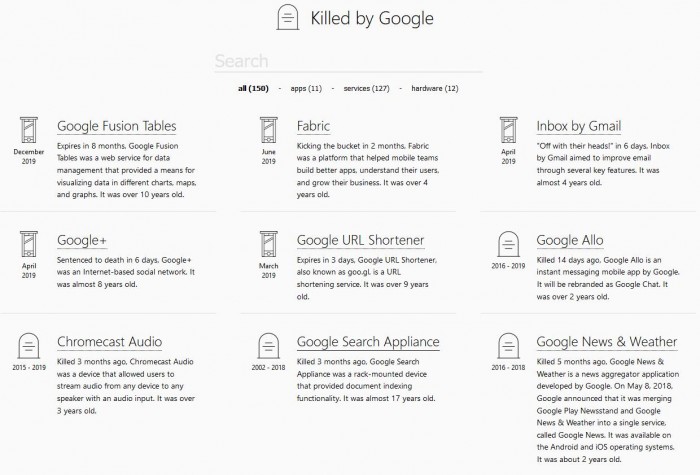Click the tombstone icon next to Chromecast Audio
Viewport: 700px width, 475px height.
pyautogui.click(x=29, y=346)
